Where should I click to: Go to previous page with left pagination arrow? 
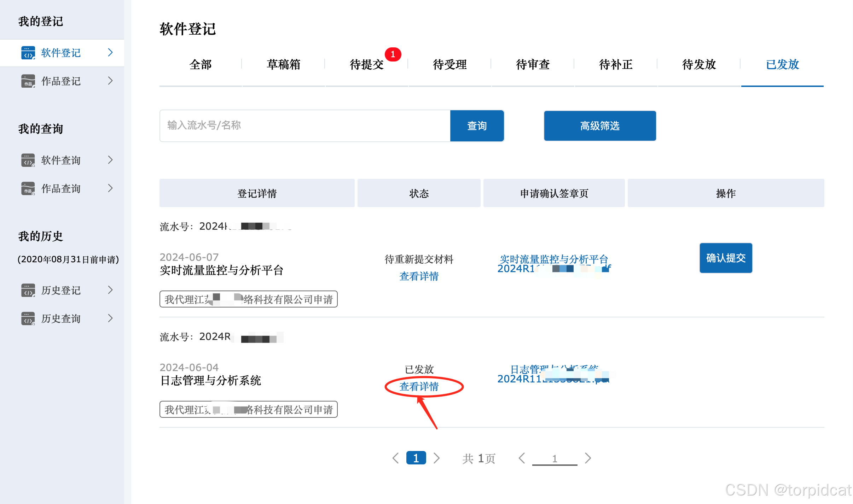(x=396, y=458)
